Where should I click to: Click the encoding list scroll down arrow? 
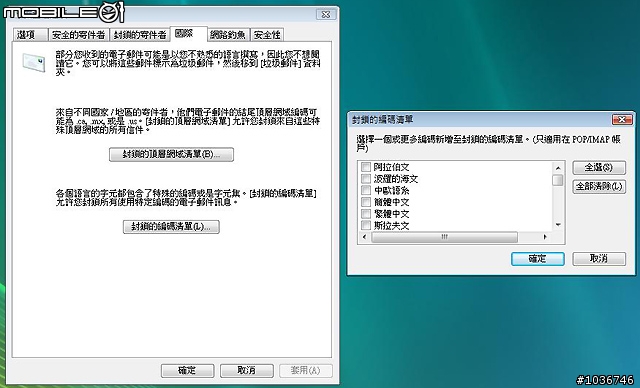point(558,225)
